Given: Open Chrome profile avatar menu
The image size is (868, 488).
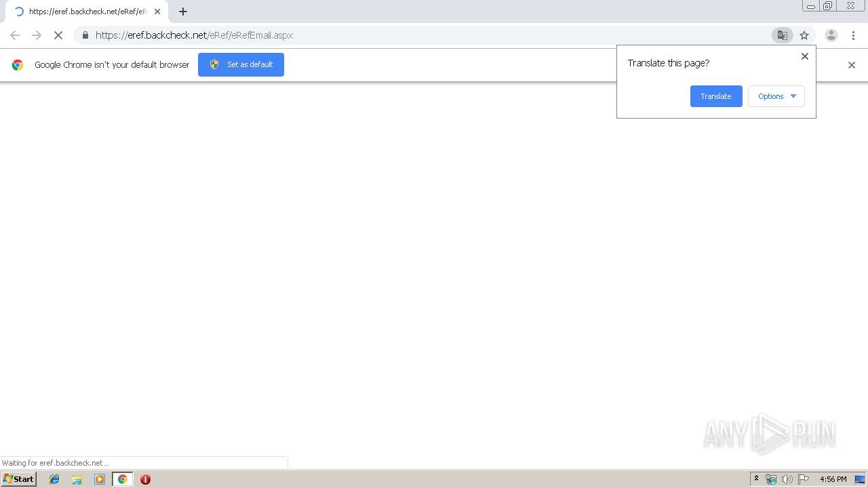Looking at the screenshot, I should 831,35.
